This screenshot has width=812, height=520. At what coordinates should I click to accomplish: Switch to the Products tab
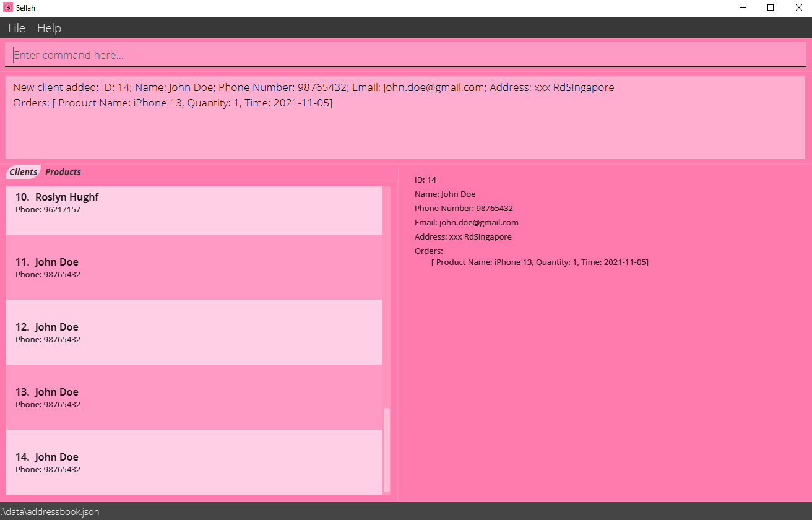pyautogui.click(x=63, y=172)
